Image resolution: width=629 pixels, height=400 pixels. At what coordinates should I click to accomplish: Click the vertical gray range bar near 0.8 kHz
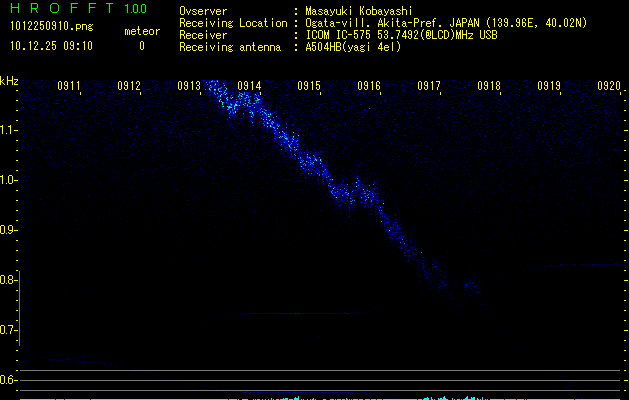point(19,308)
